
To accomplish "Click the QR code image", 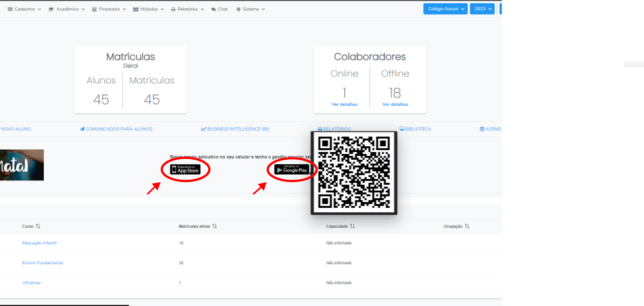I will click(x=354, y=172).
